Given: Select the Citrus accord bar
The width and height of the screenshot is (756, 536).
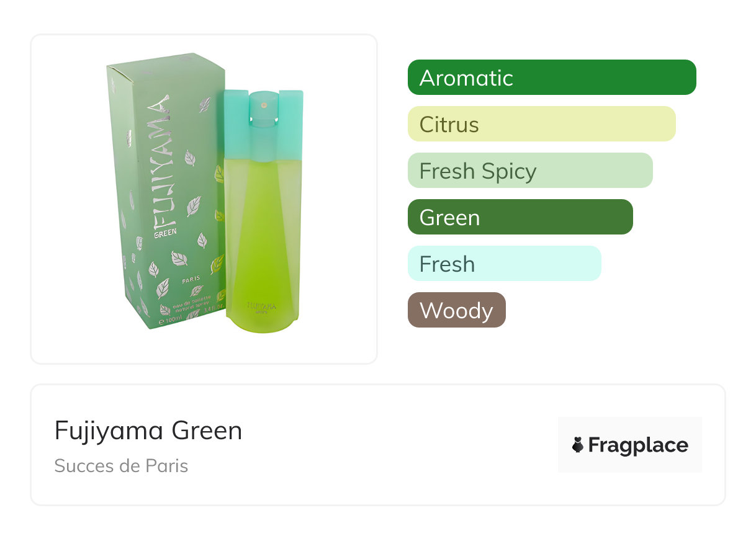Looking at the screenshot, I should point(541,124).
